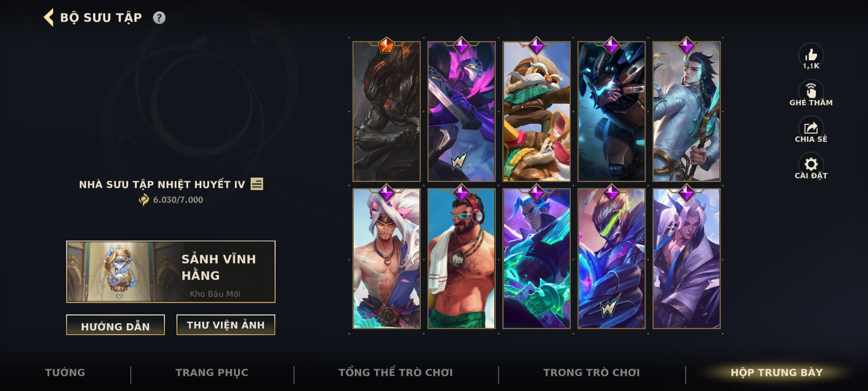The image size is (868, 391).
Task: Open Cài Đặt gear settings
Action: point(811,164)
